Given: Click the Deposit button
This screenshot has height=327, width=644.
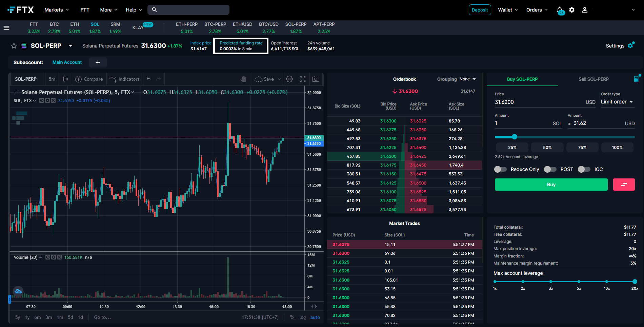Looking at the screenshot, I should point(480,10).
